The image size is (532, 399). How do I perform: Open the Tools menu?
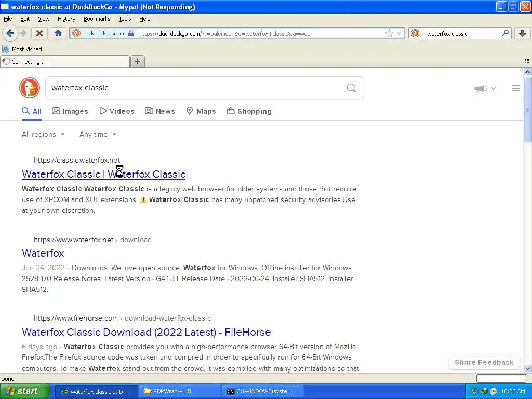tap(125, 19)
